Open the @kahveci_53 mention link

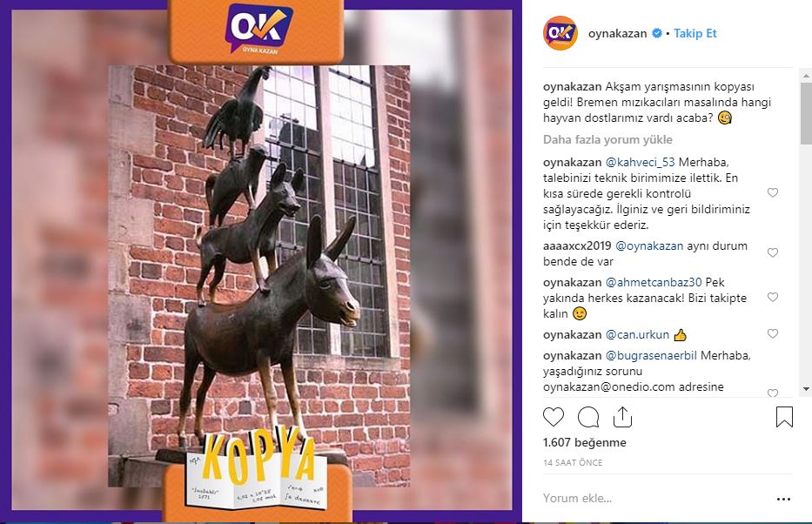(x=640, y=162)
